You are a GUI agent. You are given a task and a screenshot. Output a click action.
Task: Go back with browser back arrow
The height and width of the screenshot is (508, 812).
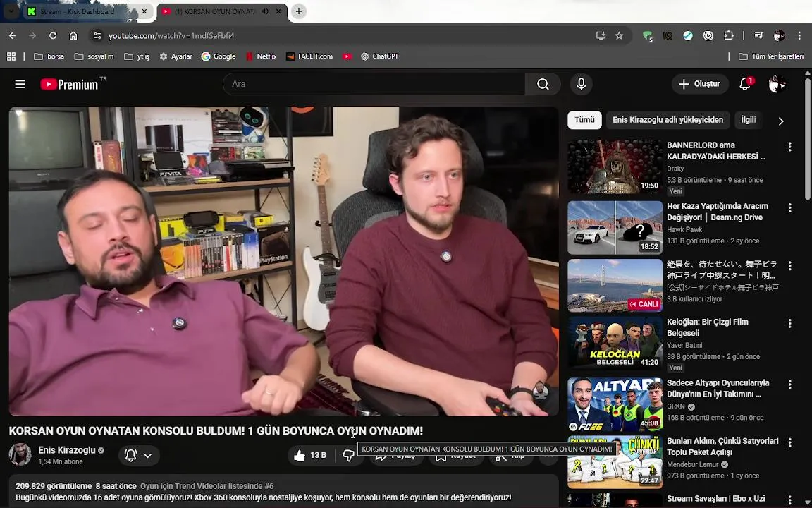(x=13, y=35)
